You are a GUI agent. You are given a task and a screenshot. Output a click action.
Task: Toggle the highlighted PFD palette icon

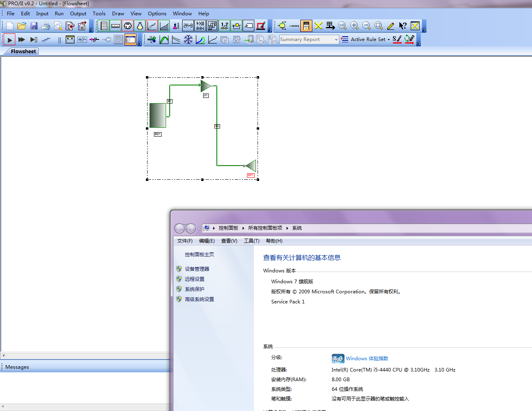[x=306, y=26]
